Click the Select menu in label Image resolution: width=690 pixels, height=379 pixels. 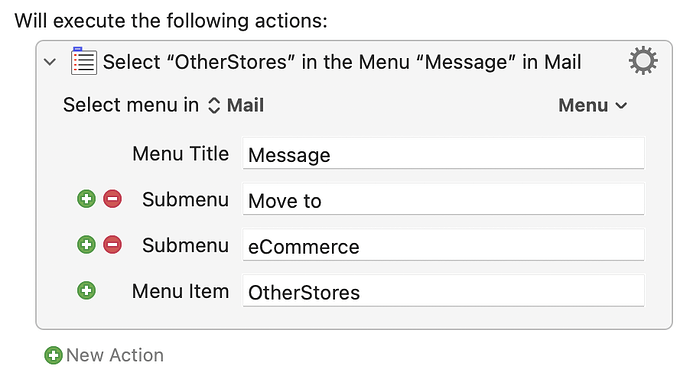coord(131,105)
